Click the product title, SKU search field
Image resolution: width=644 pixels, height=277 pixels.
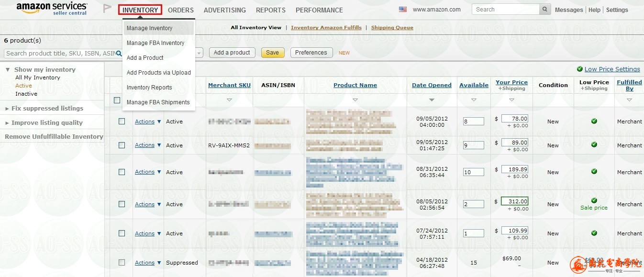click(x=61, y=53)
